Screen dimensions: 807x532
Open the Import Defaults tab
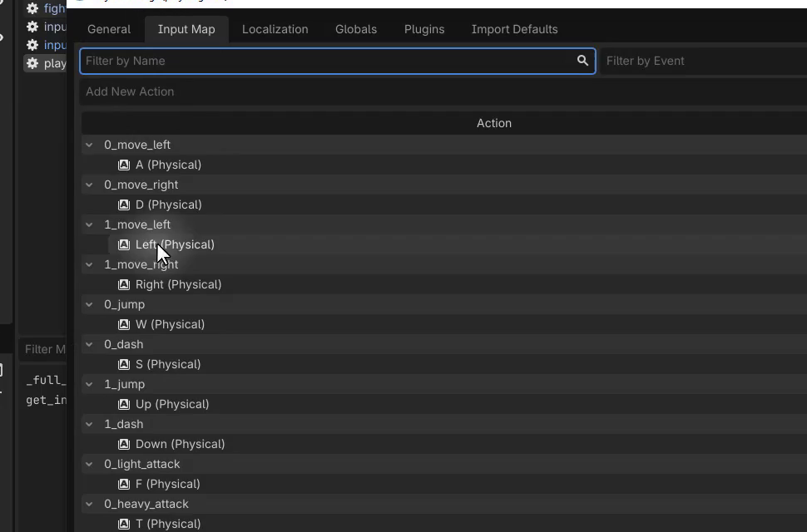515,29
